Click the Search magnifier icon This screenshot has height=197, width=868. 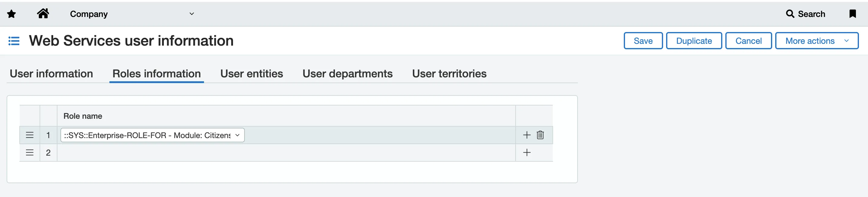790,14
